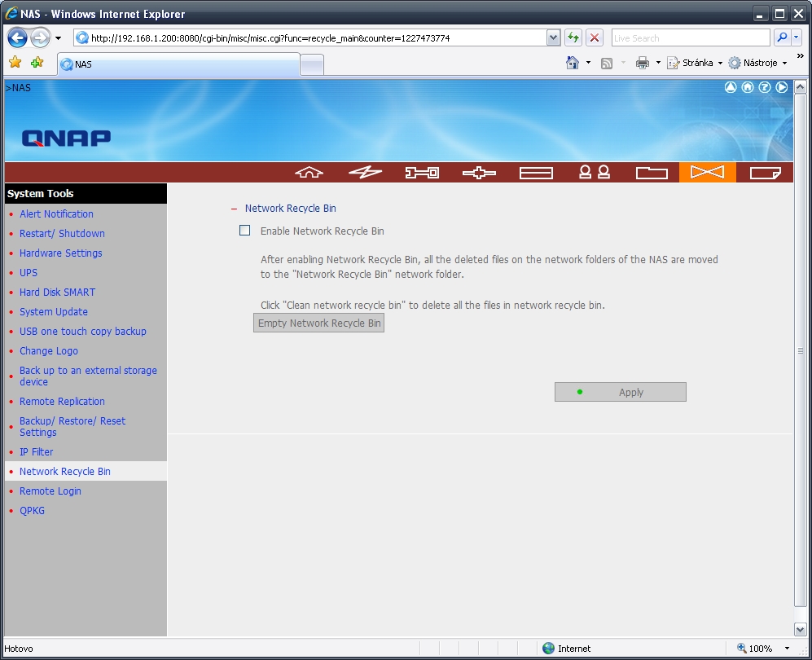
Task: Click the up-arrow round icon in the banner
Action: [731, 87]
